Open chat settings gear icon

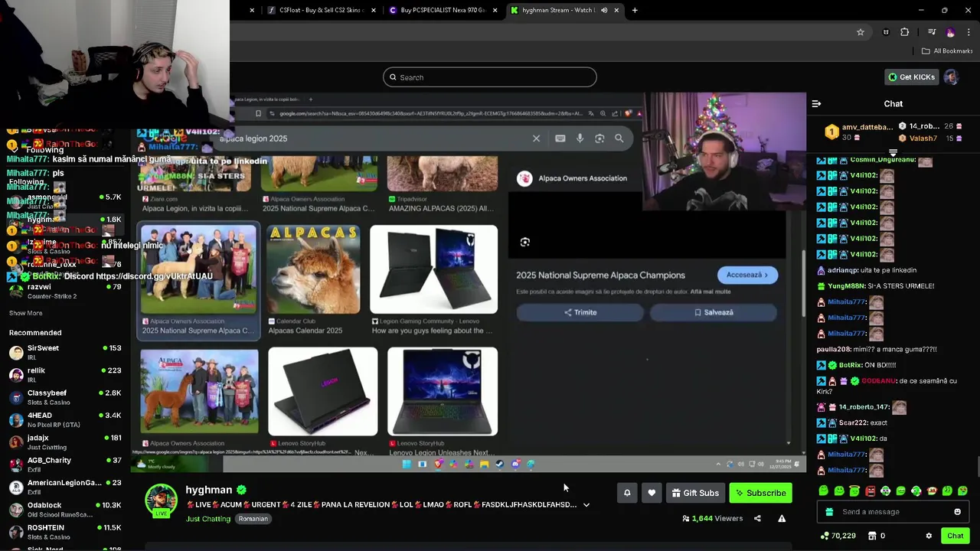pos(929,536)
